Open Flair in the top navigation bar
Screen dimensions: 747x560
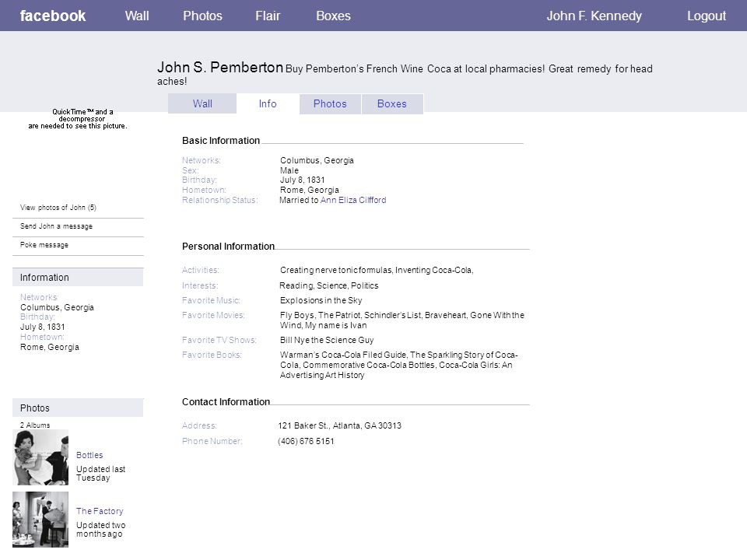pos(268,16)
